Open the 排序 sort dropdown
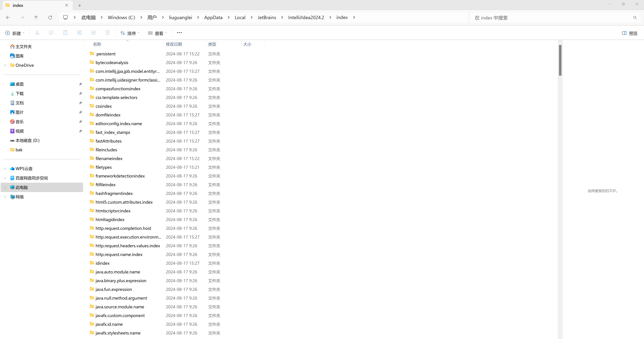 pos(130,33)
